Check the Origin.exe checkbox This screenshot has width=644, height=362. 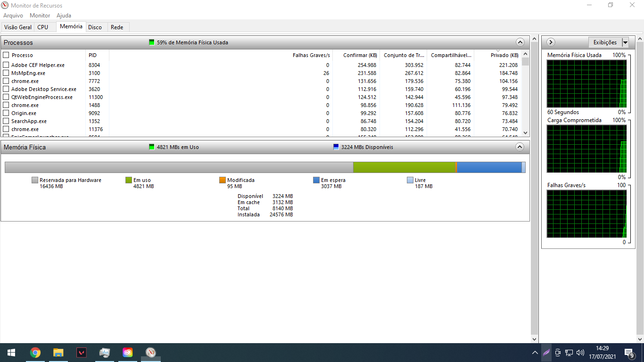click(6, 113)
